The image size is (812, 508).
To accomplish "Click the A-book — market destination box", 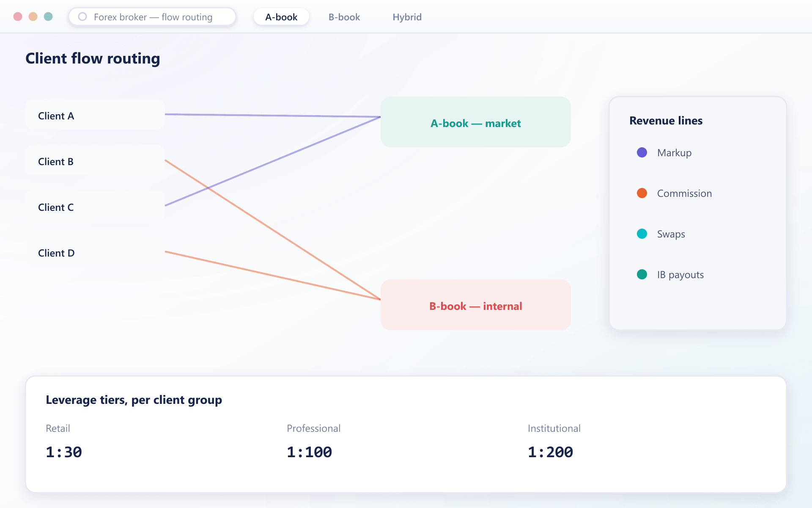I will click(476, 122).
